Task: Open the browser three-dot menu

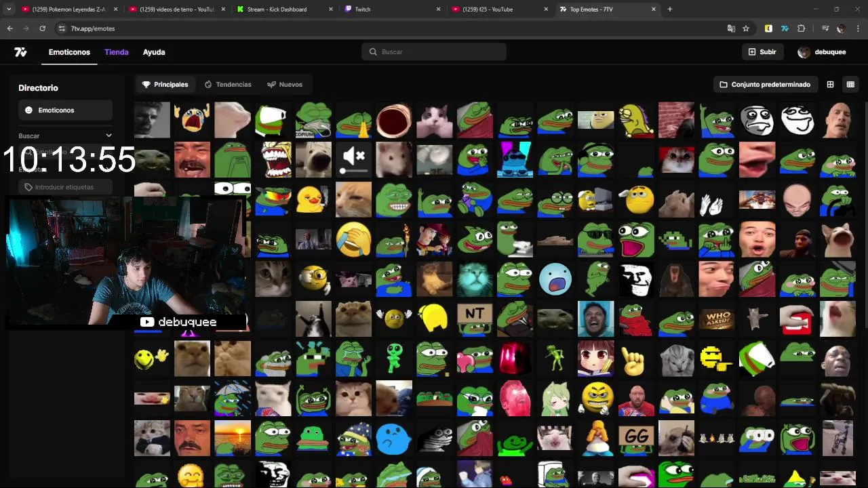Action: [x=858, y=28]
